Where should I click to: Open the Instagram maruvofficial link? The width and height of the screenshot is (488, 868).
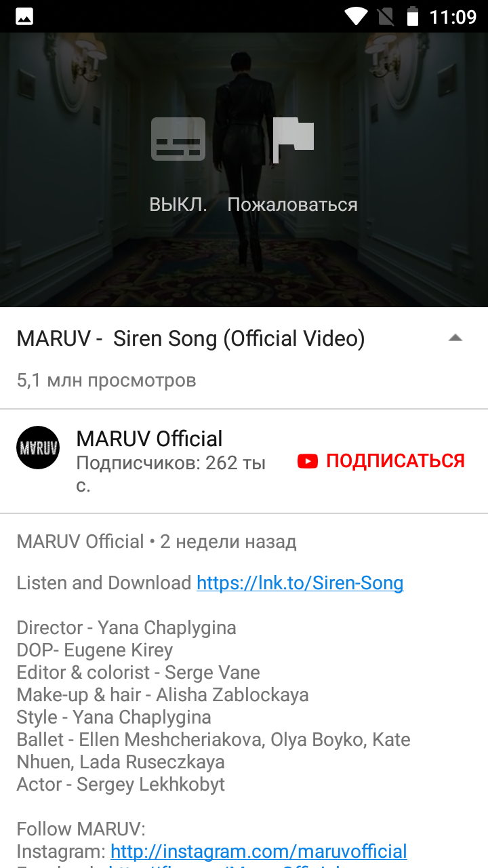pyautogui.click(x=258, y=851)
